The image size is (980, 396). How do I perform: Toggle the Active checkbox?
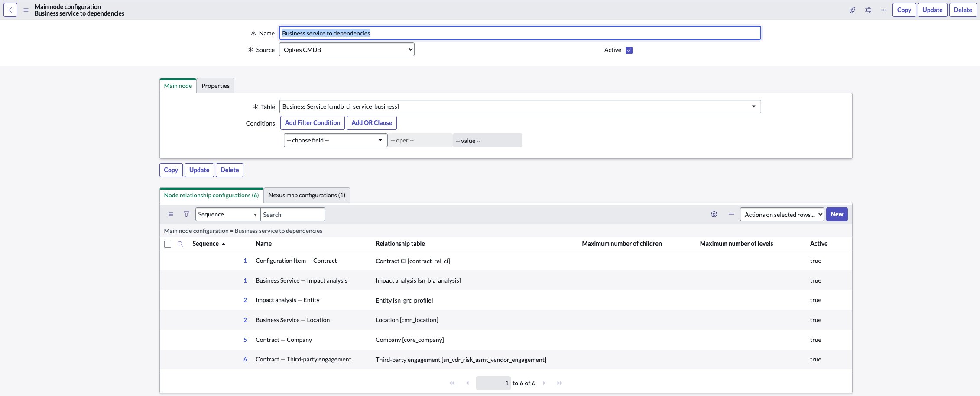click(629, 50)
